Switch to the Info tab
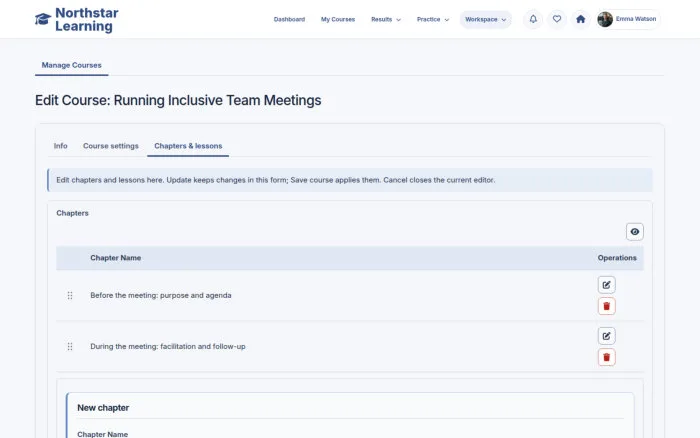The height and width of the screenshot is (438, 700). (x=60, y=146)
